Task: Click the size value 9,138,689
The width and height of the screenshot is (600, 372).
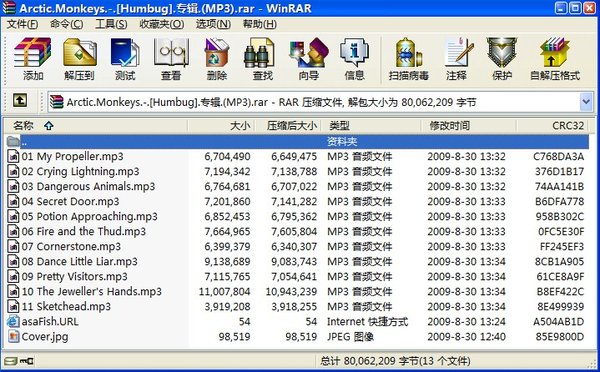Action: tap(227, 262)
